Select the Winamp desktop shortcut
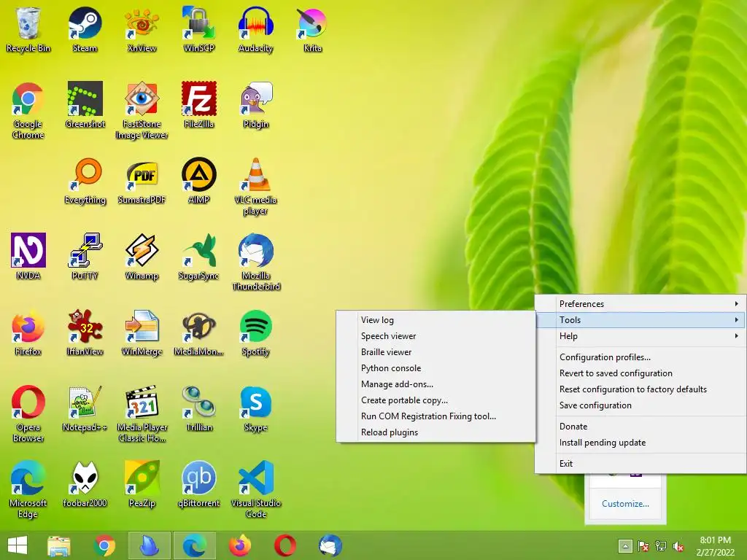The image size is (747, 560). click(x=142, y=257)
